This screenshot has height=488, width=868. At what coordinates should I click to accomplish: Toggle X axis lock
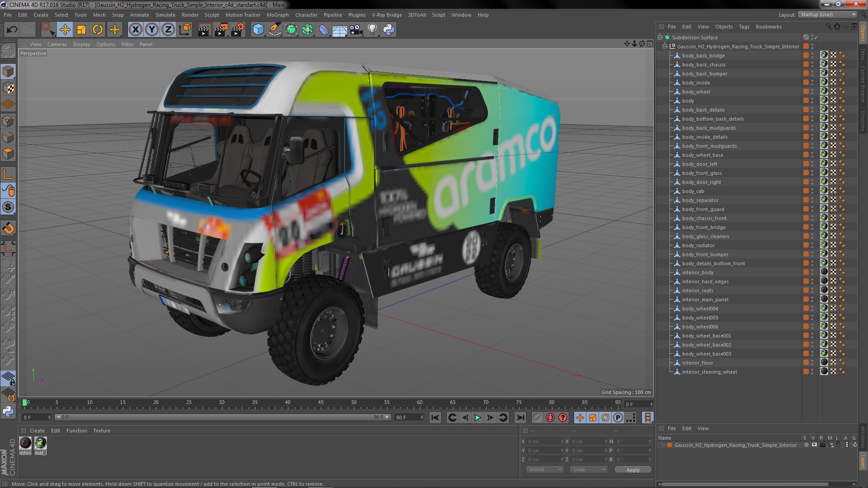coord(135,30)
